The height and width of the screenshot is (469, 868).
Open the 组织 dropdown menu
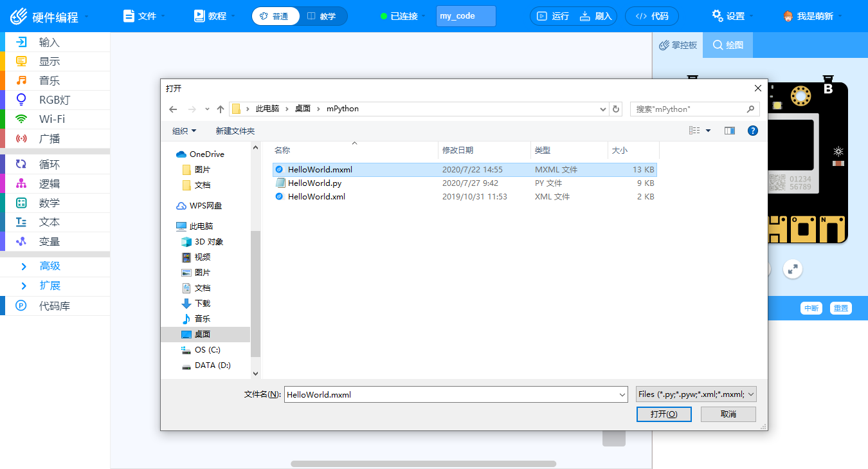tap(185, 131)
